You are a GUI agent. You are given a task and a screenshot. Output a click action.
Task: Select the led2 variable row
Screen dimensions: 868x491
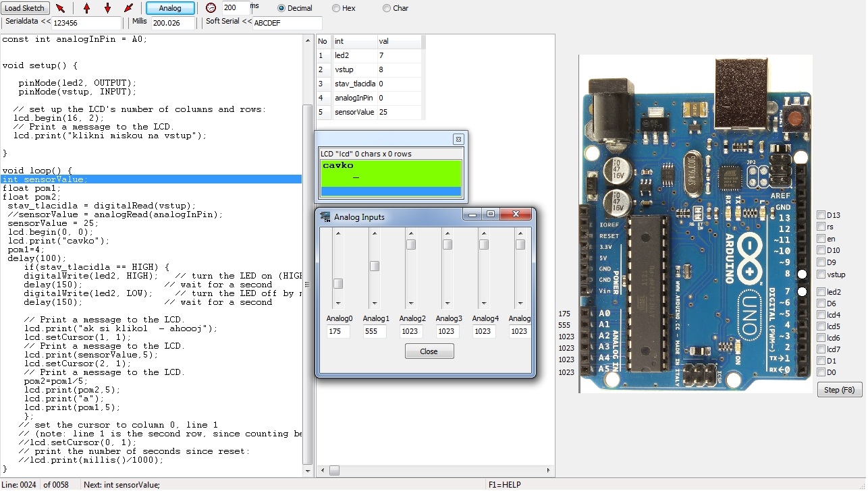point(370,55)
